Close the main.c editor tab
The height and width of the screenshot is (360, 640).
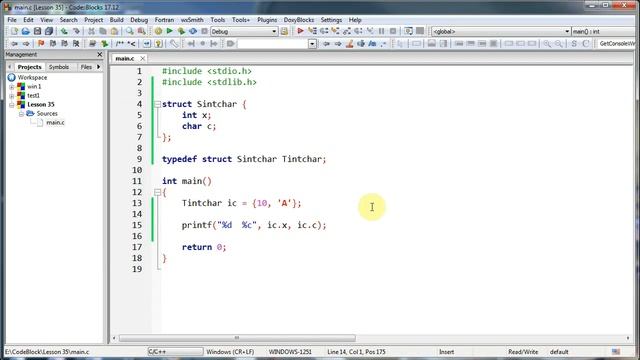142,59
